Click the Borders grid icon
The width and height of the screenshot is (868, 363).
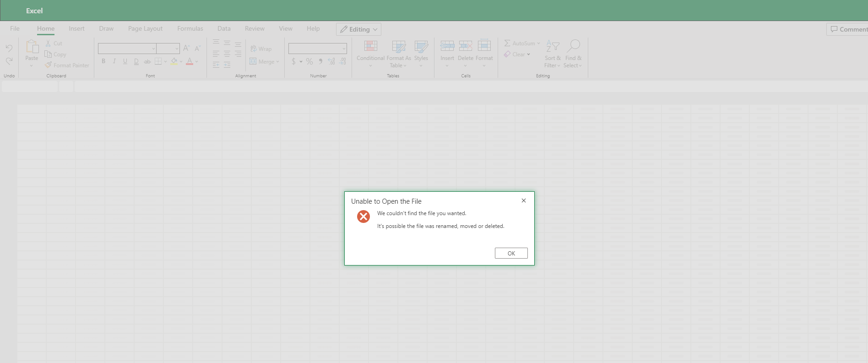click(x=158, y=61)
